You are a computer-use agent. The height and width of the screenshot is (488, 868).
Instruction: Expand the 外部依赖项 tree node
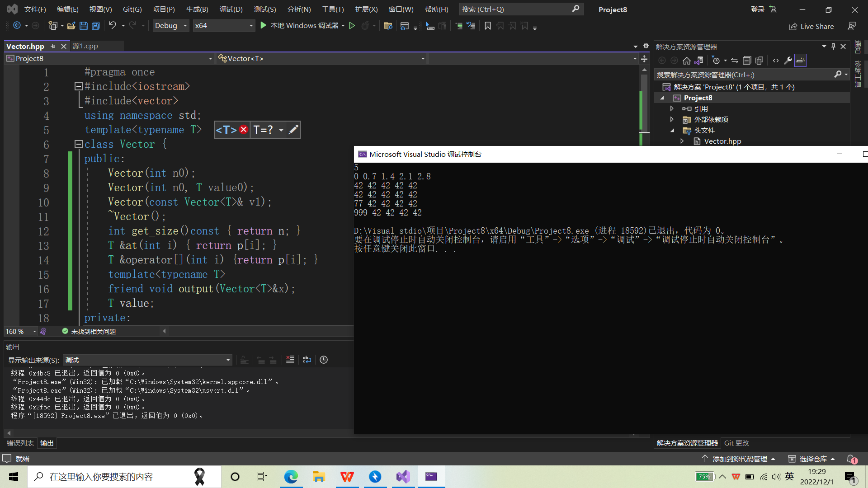point(672,119)
